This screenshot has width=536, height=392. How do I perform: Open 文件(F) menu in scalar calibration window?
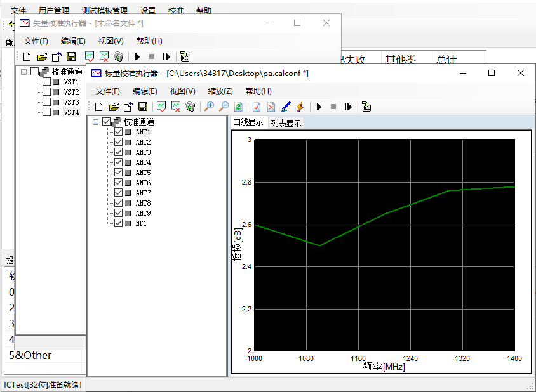coord(107,91)
